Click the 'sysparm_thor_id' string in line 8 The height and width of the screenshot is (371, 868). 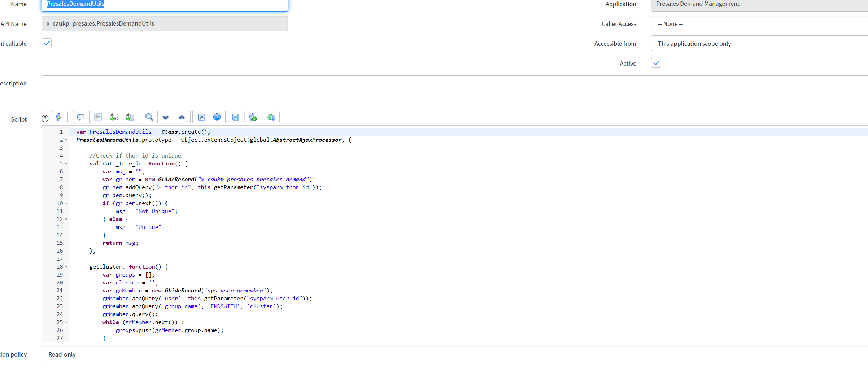click(284, 187)
